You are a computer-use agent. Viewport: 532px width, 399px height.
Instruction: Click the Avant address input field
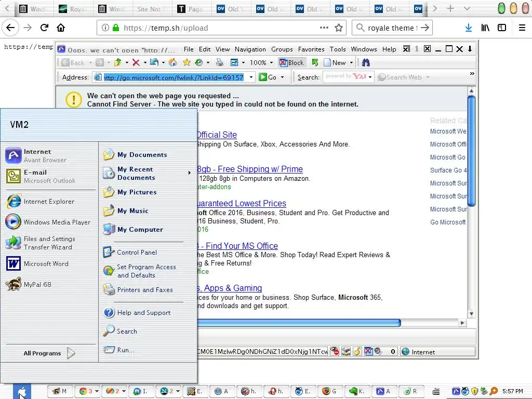click(174, 77)
